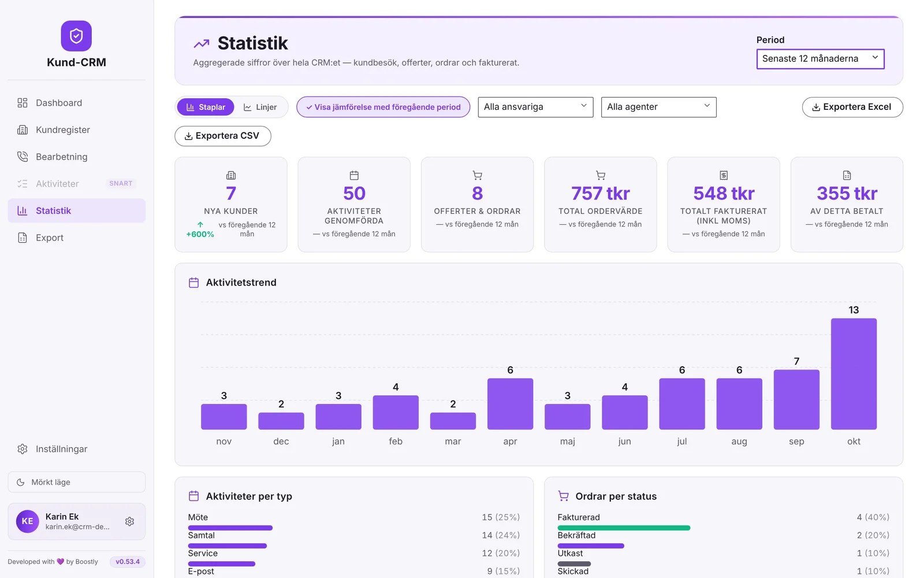
Task: Open user settings gear next to Karin Ek
Action: tap(130, 521)
